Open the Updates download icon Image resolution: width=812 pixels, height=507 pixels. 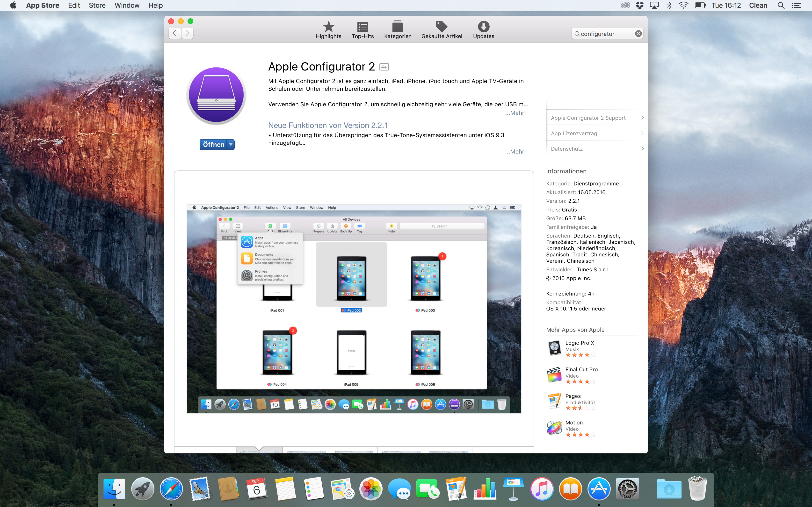coord(483,27)
